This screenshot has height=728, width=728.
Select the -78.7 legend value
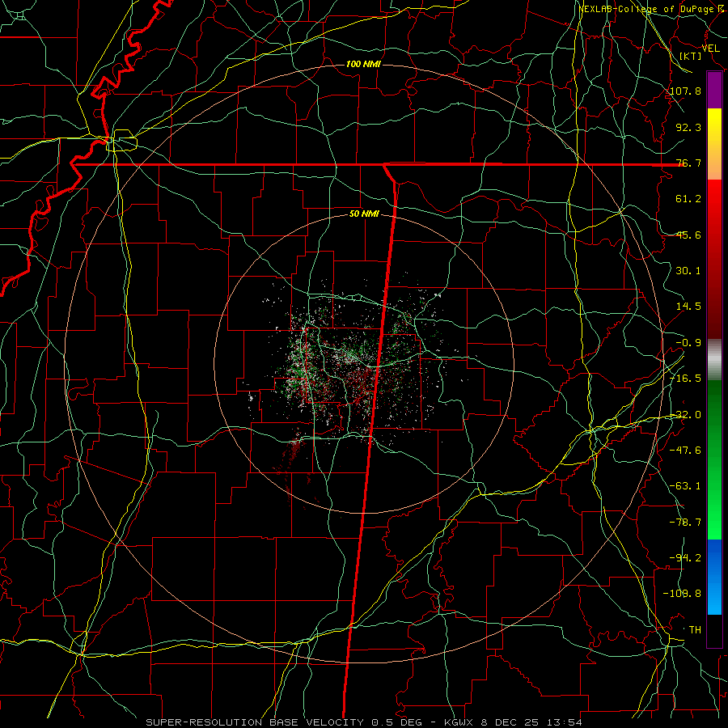[x=685, y=523]
